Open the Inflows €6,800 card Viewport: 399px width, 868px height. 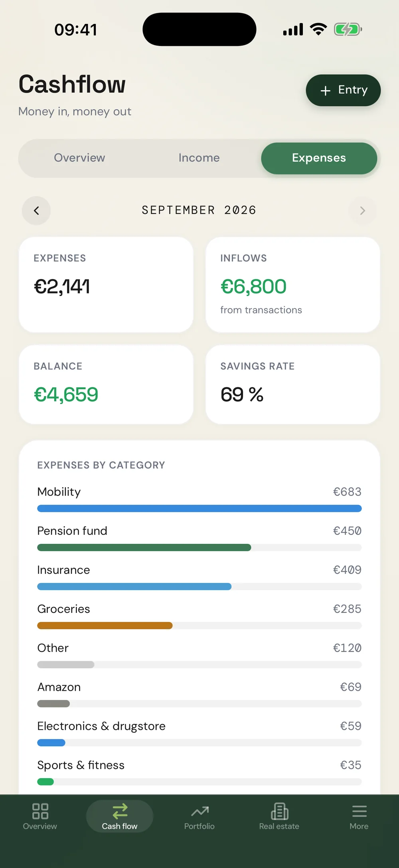[x=292, y=285]
